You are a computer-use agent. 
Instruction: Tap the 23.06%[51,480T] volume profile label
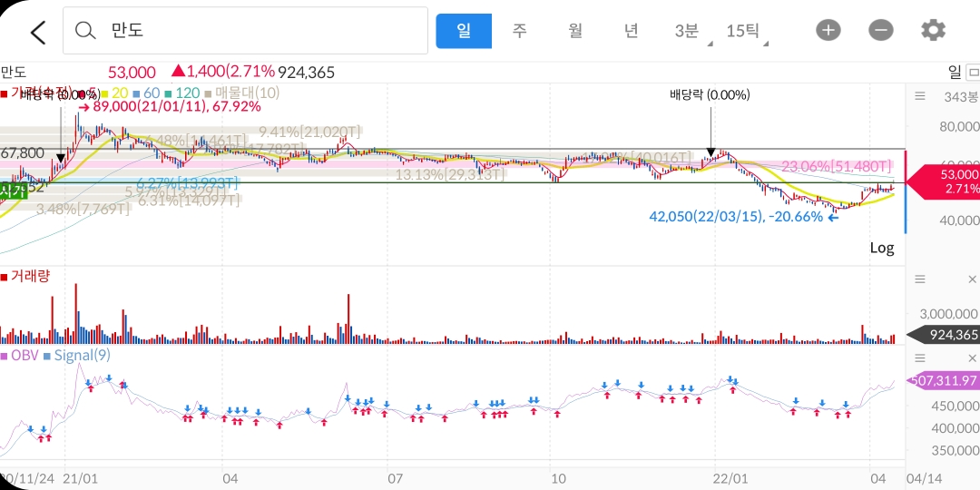point(837,166)
